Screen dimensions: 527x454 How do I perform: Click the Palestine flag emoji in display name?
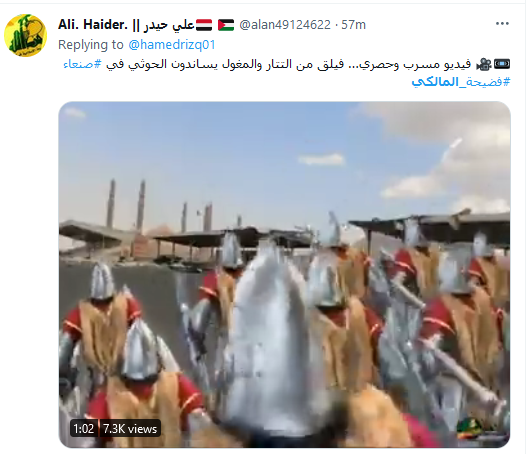click(x=226, y=25)
